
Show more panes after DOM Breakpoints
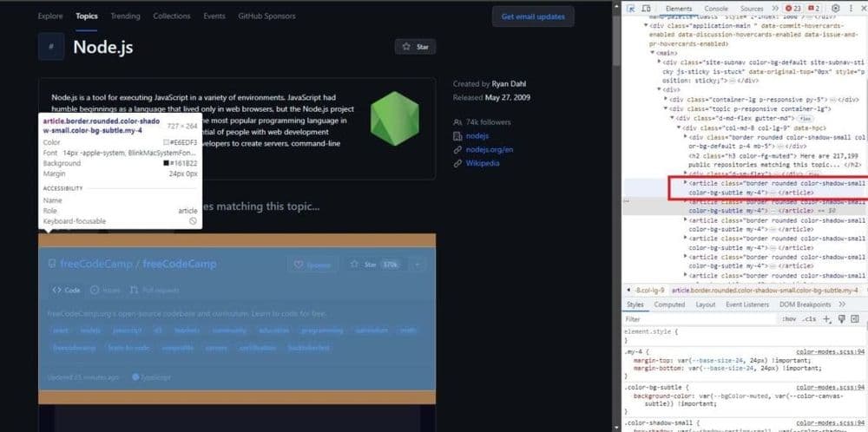point(842,304)
